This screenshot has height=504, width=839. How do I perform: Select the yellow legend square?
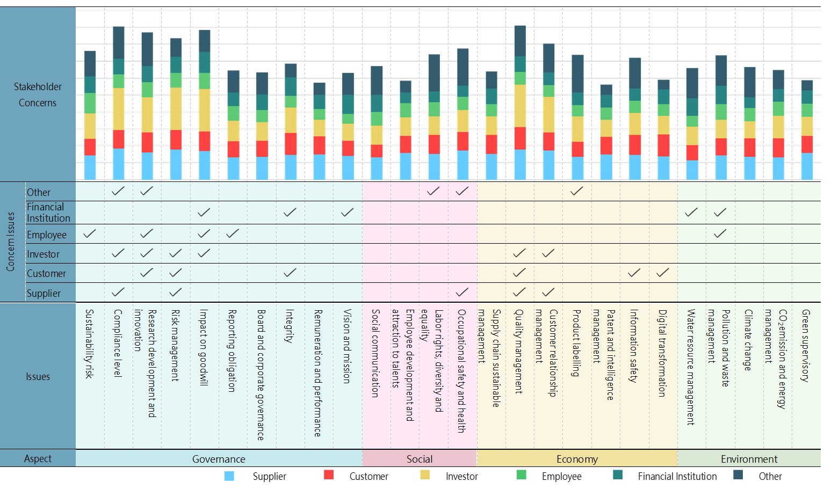point(425,474)
